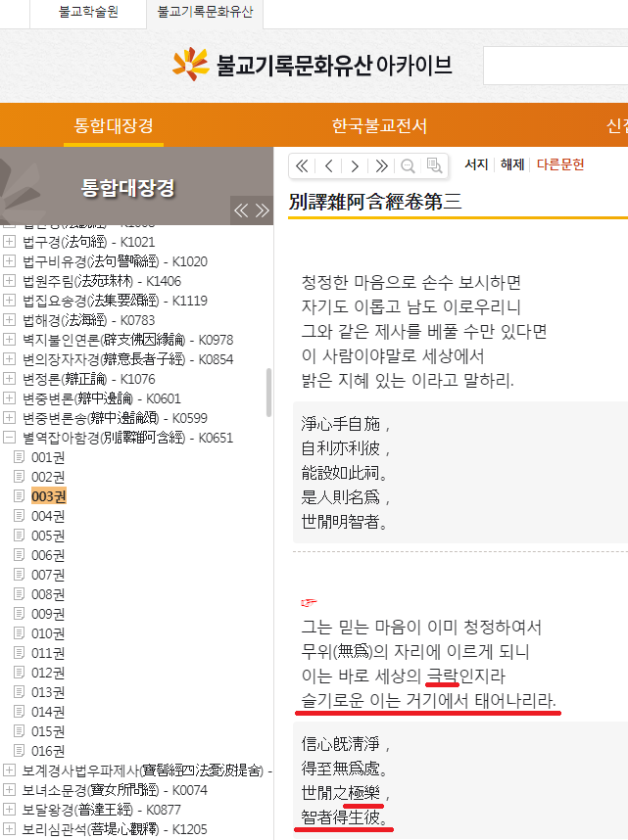Screen dimensions: 628x840
Task: Open 해제 commentary link
Action: [x=512, y=164]
